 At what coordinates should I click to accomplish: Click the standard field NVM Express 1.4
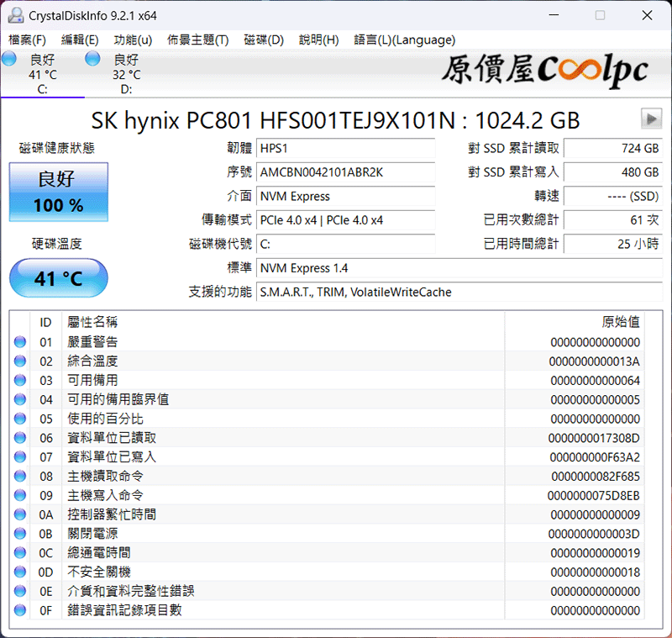pos(459,268)
